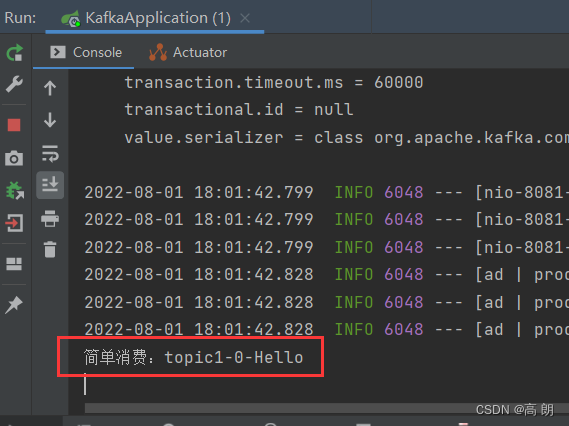This screenshot has height=426, width=569.
Task: Toggle scroll to end of console
Action: [x=50, y=185]
